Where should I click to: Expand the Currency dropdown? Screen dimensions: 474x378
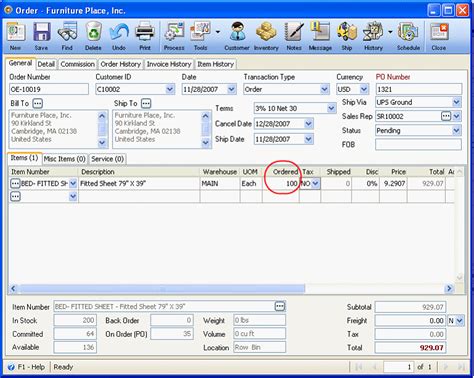click(x=364, y=89)
